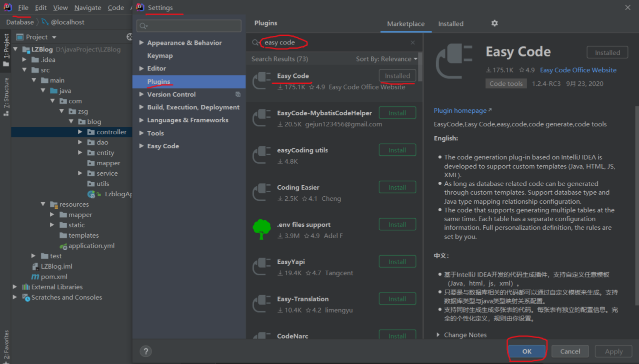Screen dimensions: 639x364
Task: Open the View menu
Action: click(x=60, y=7)
